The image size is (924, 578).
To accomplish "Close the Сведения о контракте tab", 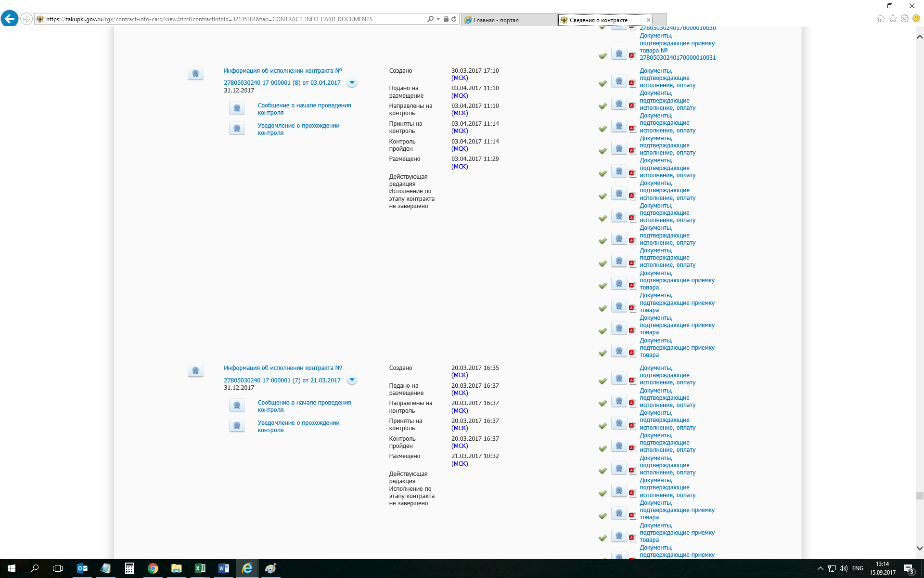I will point(648,20).
